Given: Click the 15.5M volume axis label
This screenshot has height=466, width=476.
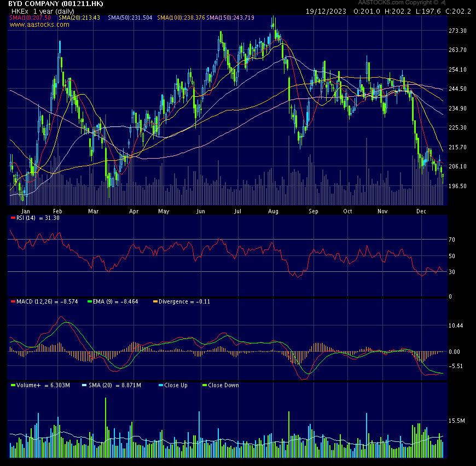Looking at the screenshot, I should 456,421.
